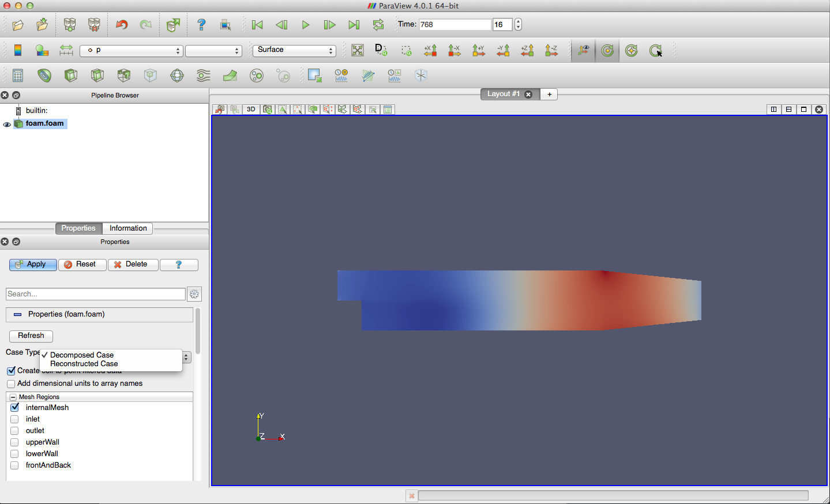Click the Save Data toolbar icon
Viewport: 830px width, 504px height.
click(42, 25)
